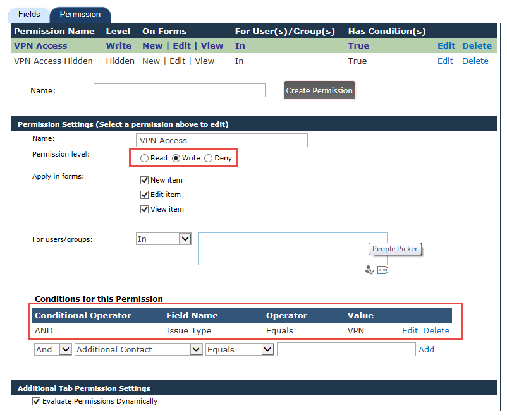This screenshot has height=420, width=507.
Task: Click Add link to add condition
Action: pos(426,349)
